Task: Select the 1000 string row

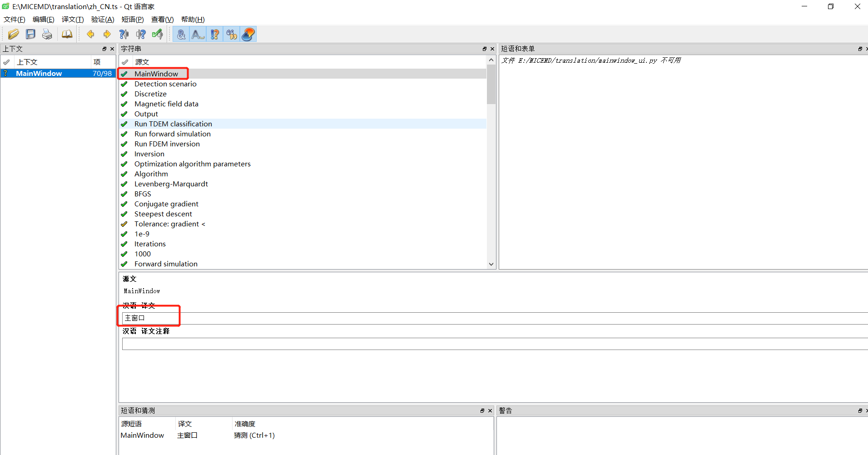Action: (303, 254)
